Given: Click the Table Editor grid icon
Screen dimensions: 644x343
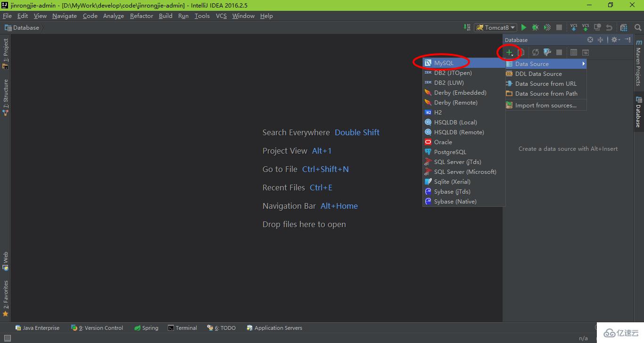Looking at the screenshot, I should (x=574, y=52).
